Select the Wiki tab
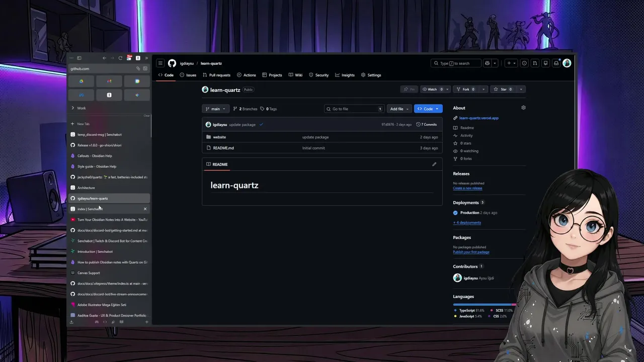Image resolution: width=644 pixels, height=362 pixels. 295,75
